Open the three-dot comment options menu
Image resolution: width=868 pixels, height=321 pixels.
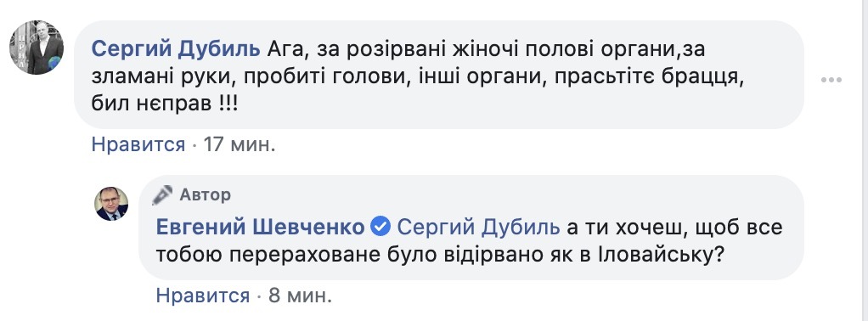click(831, 80)
